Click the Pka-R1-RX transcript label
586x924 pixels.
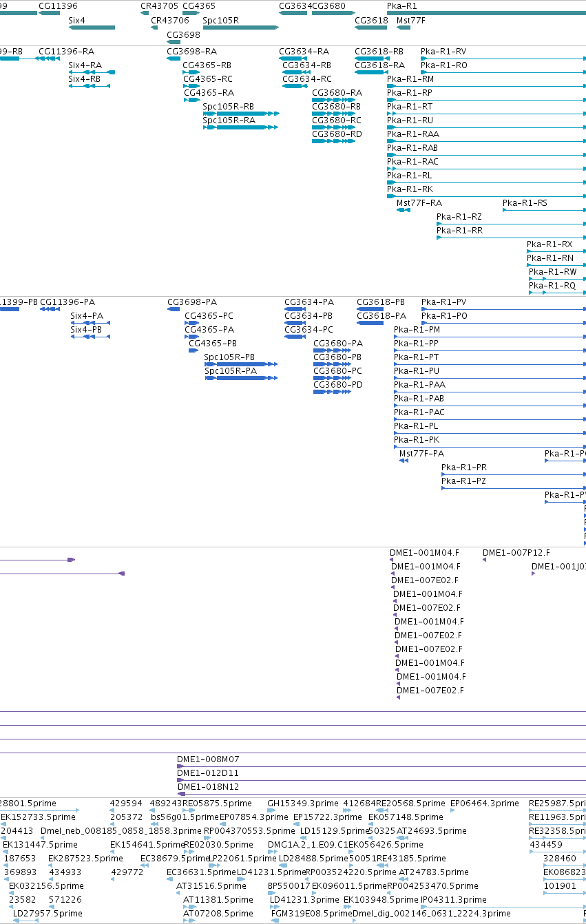pos(550,244)
